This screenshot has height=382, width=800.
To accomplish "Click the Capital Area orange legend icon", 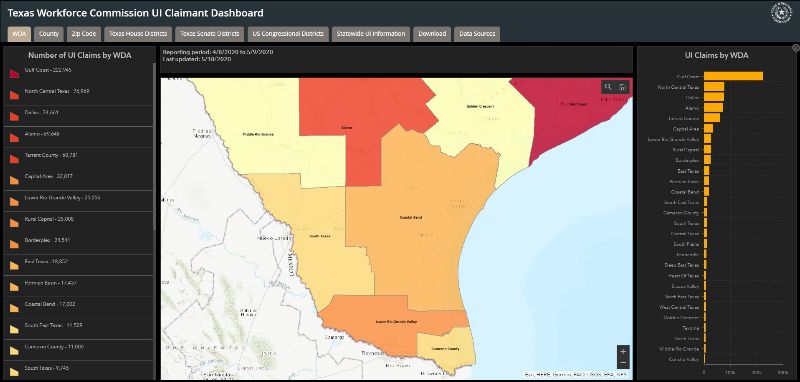I will [x=14, y=180].
